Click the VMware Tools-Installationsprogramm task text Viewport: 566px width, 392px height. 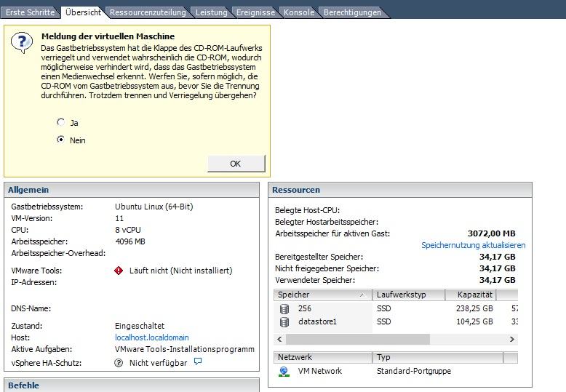pos(185,349)
